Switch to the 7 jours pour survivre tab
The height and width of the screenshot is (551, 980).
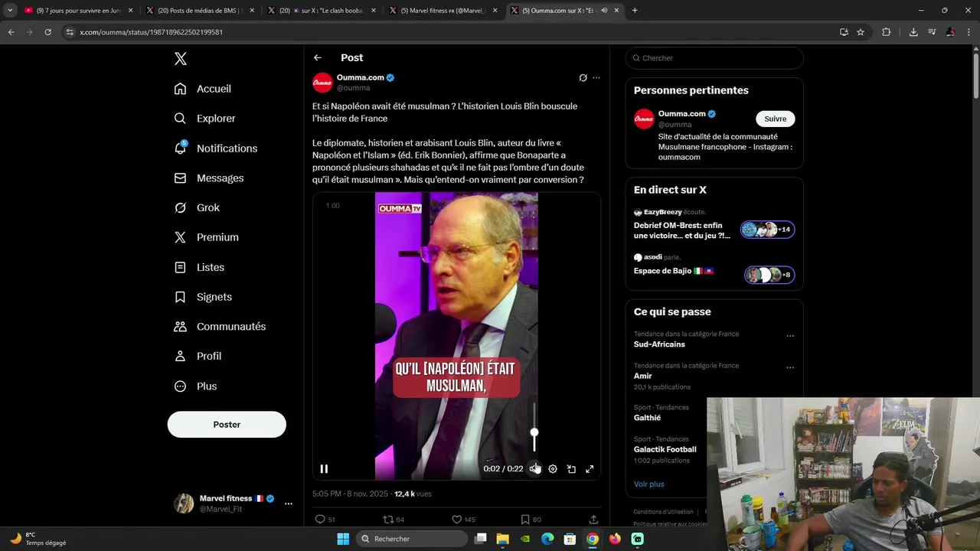coord(77,11)
